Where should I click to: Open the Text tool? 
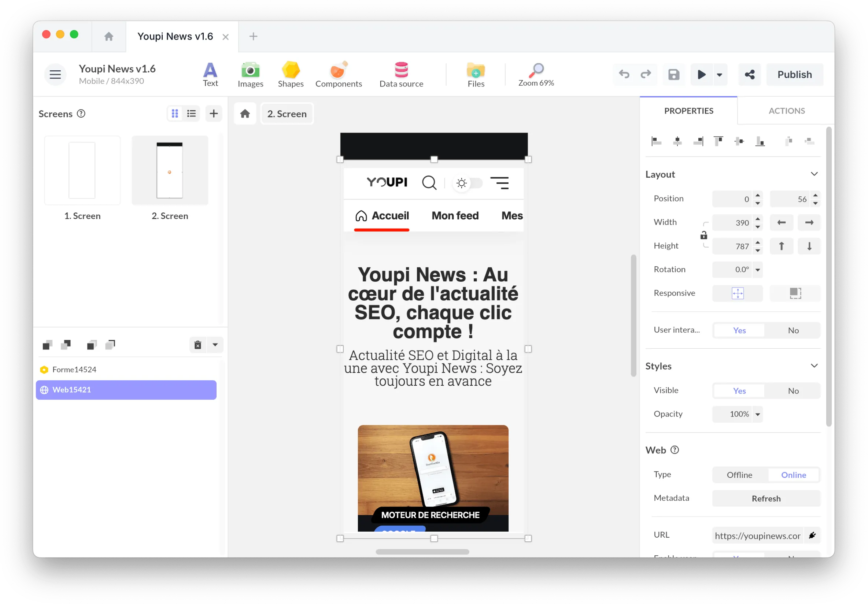point(210,74)
